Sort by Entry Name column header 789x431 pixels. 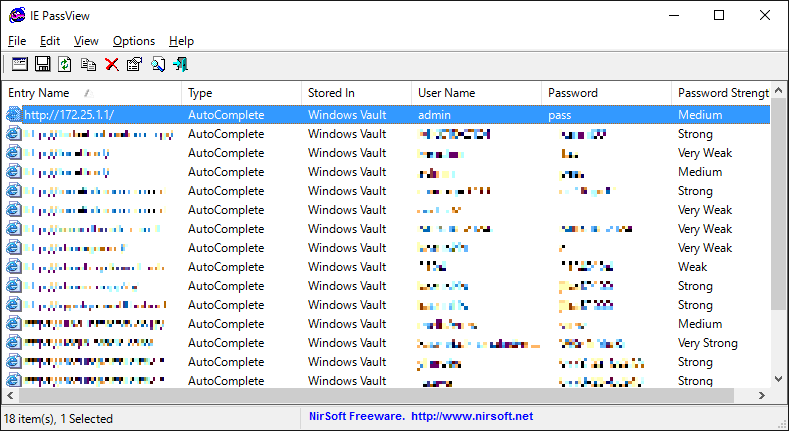(40, 93)
